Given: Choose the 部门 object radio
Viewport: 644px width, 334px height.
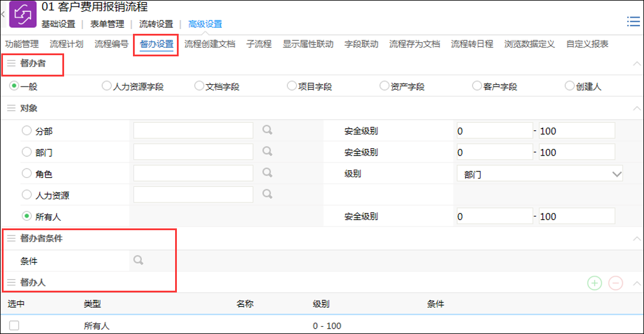Looking at the screenshot, I should (x=27, y=152).
